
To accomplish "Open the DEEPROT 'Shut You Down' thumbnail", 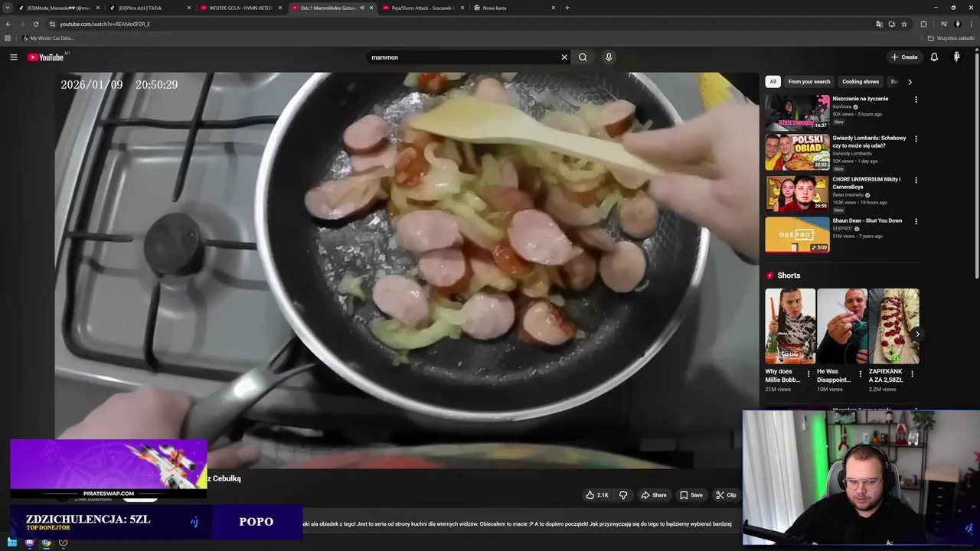I will click(x=797, y=235).
